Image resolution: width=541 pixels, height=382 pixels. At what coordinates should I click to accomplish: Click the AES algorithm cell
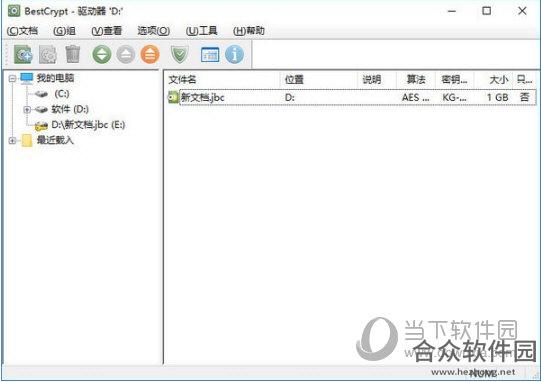pos(415,98)
